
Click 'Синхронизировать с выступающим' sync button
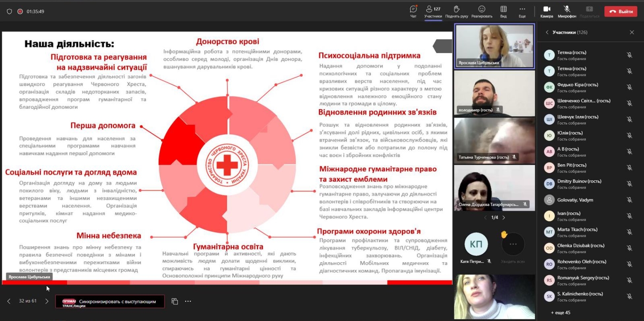coord(110,302)
